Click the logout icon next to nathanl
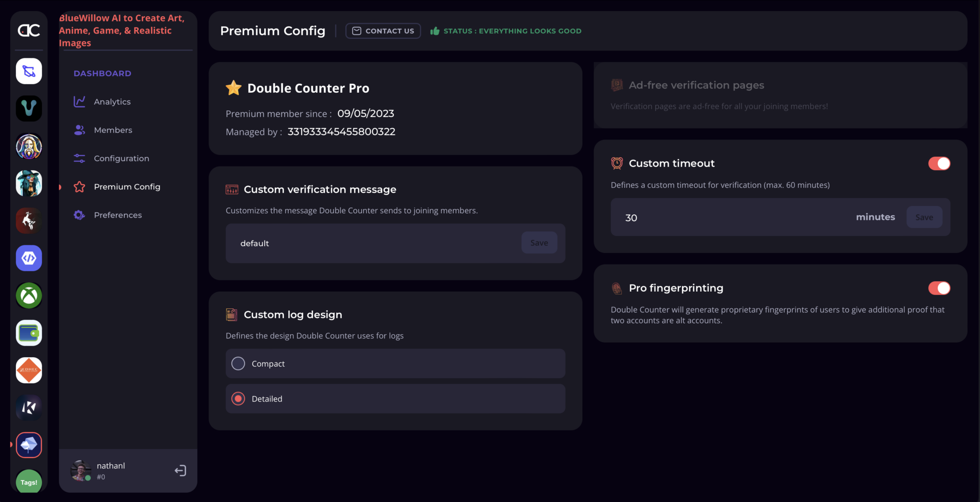Viewport: 980px width, 502px height. click(x=180, y=470)
